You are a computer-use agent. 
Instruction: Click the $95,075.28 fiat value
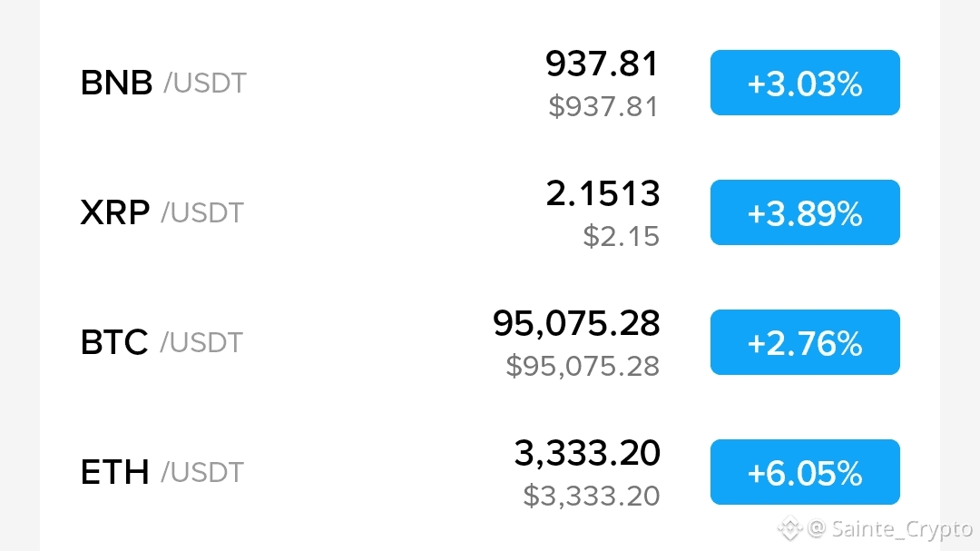point(583,366)
